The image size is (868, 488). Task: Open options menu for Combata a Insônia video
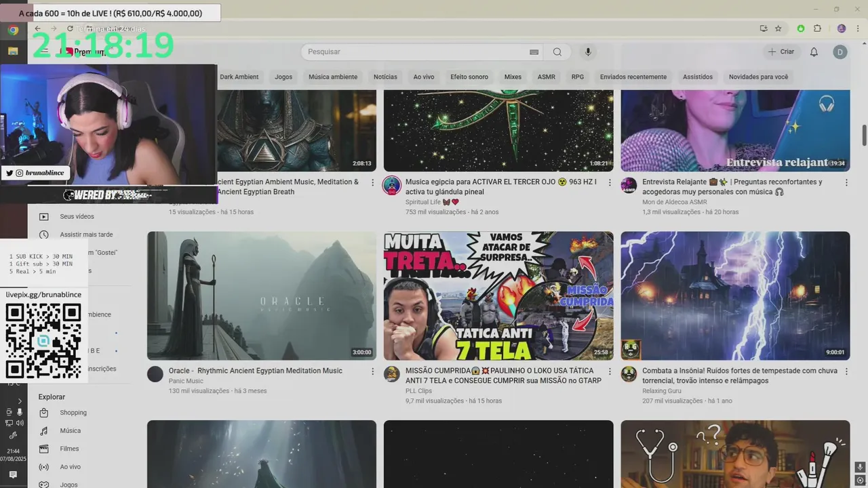846,371
